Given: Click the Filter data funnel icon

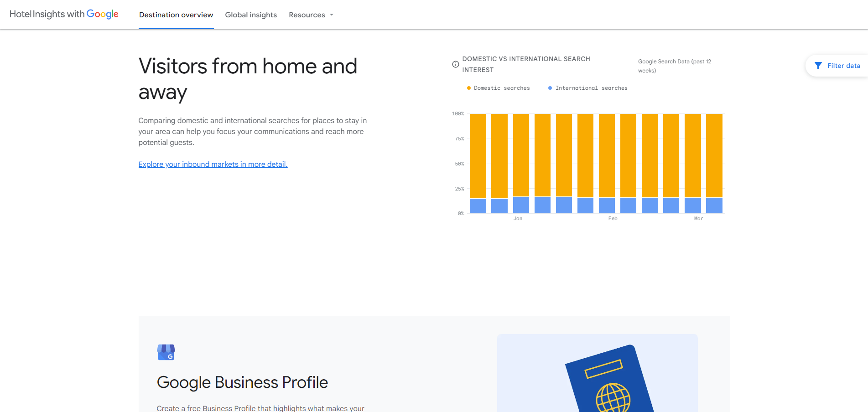Looking at the screenshot, I should pos(818,66).
